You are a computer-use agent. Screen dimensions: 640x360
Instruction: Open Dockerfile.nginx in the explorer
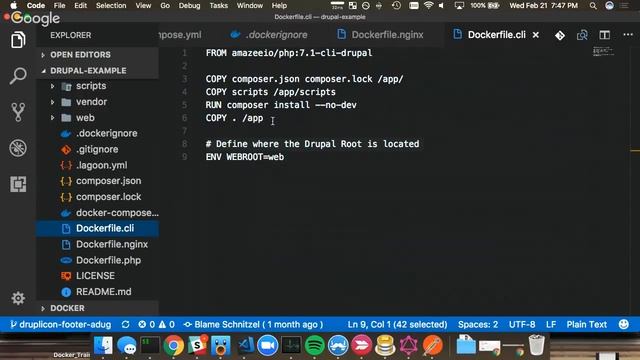pos(97,244)
